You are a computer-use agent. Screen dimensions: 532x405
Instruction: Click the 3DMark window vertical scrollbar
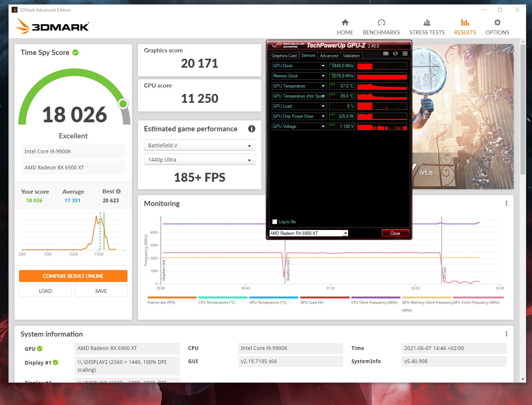pyautogui.click(x=522, y=109)
